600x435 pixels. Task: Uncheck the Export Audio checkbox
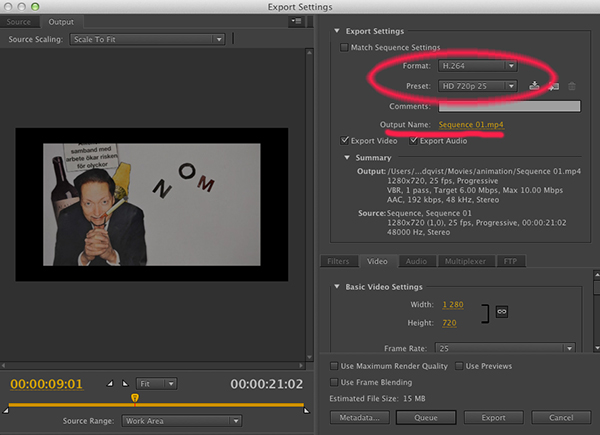tap(413, 140)
